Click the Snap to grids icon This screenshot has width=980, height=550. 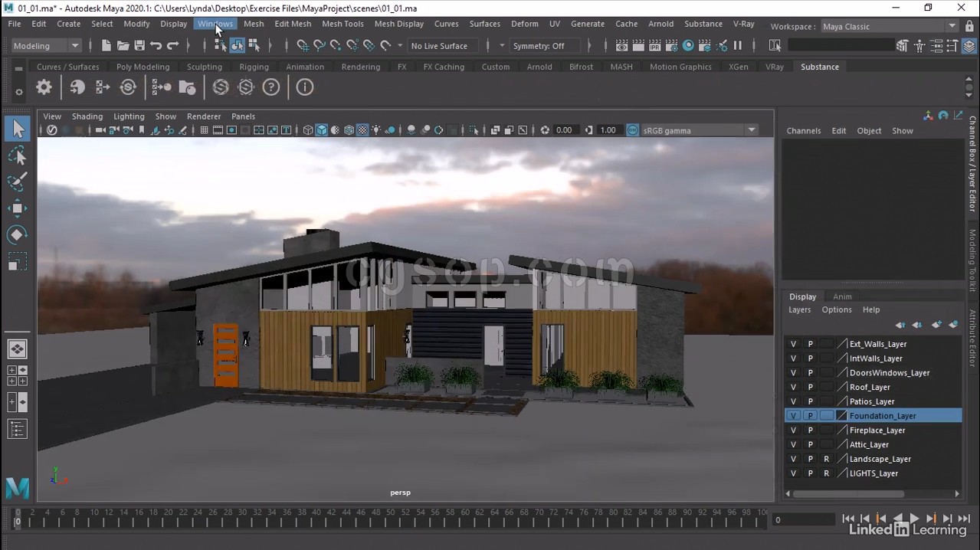click(303, 46)
